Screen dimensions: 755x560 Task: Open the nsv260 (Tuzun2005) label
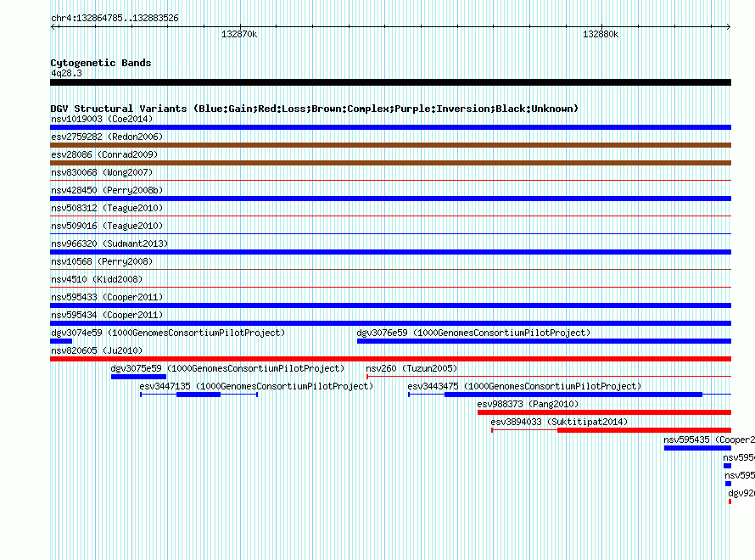coord(411,368)
